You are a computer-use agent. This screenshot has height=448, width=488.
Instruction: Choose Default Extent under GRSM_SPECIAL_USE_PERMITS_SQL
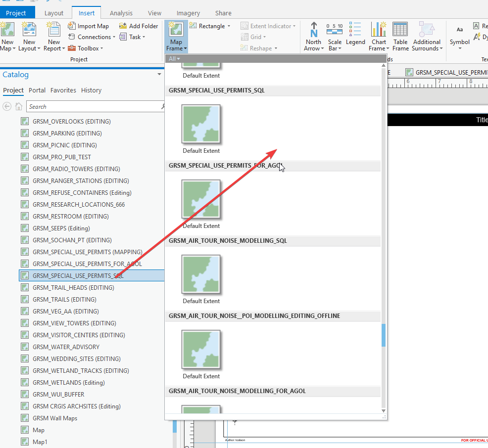point(201,129)
